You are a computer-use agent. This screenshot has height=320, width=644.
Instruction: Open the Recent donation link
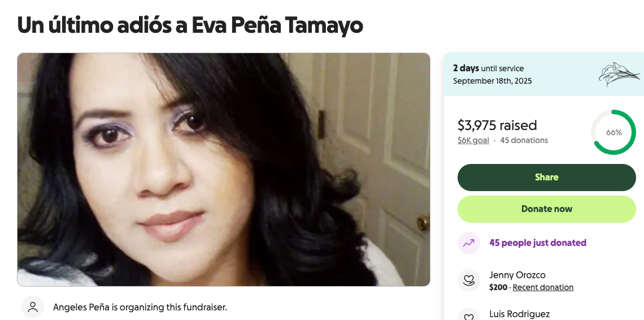(x=543, y=287)
